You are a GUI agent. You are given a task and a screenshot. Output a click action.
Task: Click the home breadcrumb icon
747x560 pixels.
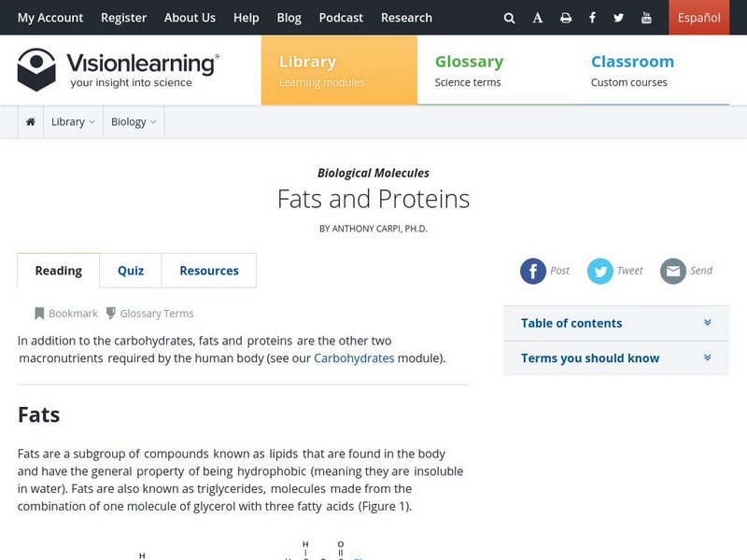tap(31, 122)
